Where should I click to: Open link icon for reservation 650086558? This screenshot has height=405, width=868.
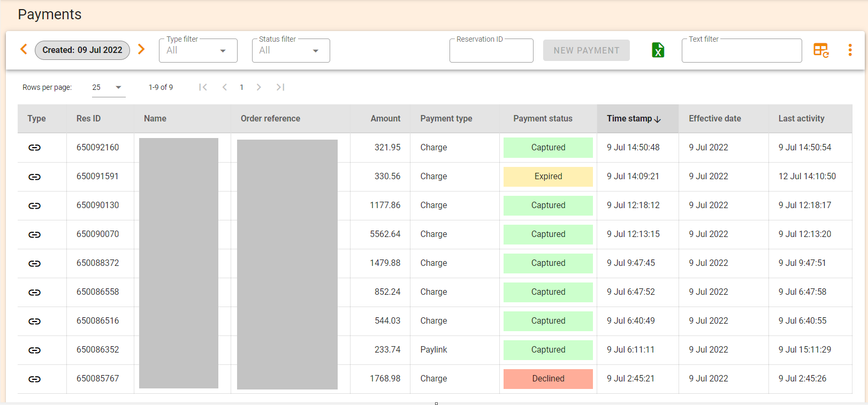coord(34,292)
